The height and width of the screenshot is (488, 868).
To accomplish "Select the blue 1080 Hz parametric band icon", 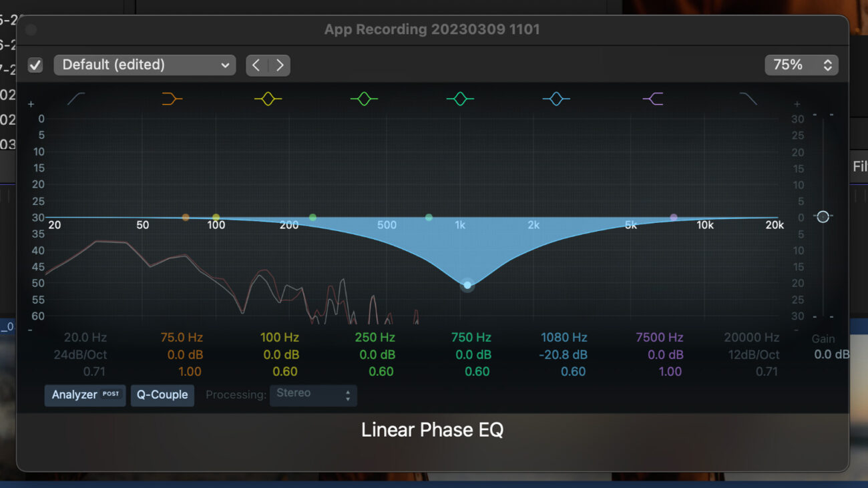I will pyautogui.click(x=556, y=98).
